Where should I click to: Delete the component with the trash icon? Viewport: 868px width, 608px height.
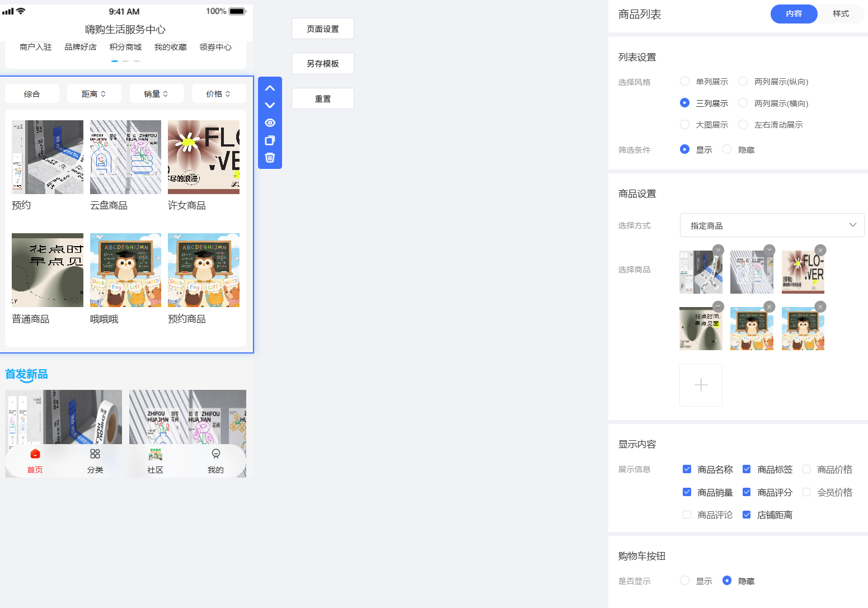pos(270,158)
